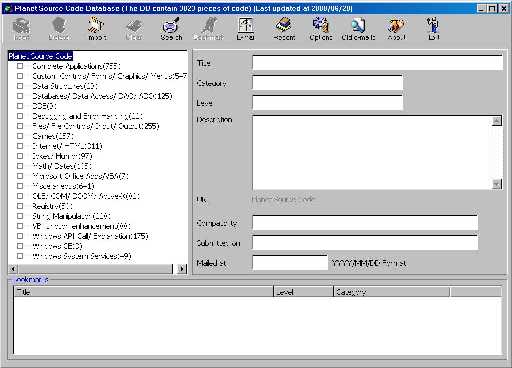Click the Title column header in bookmarks

tap(144, 292)
